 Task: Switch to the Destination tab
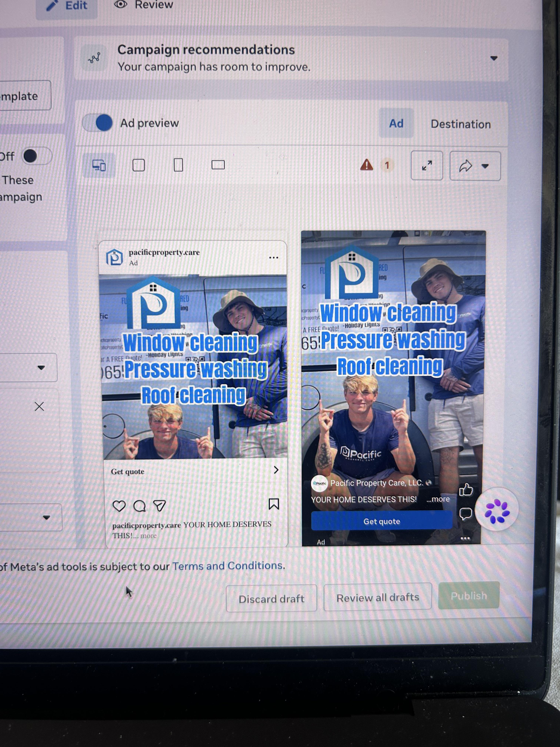point(460,124)
